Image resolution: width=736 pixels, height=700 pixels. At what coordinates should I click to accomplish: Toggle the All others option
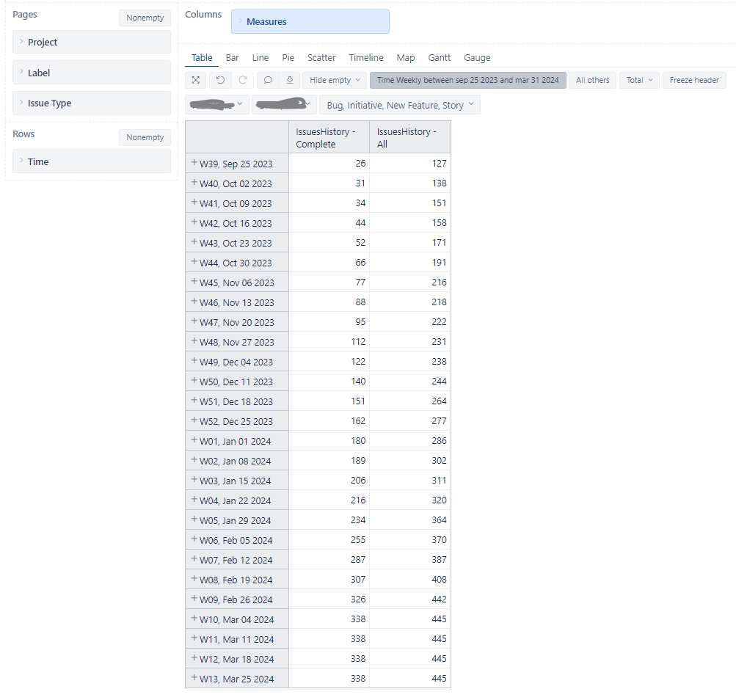592,80
